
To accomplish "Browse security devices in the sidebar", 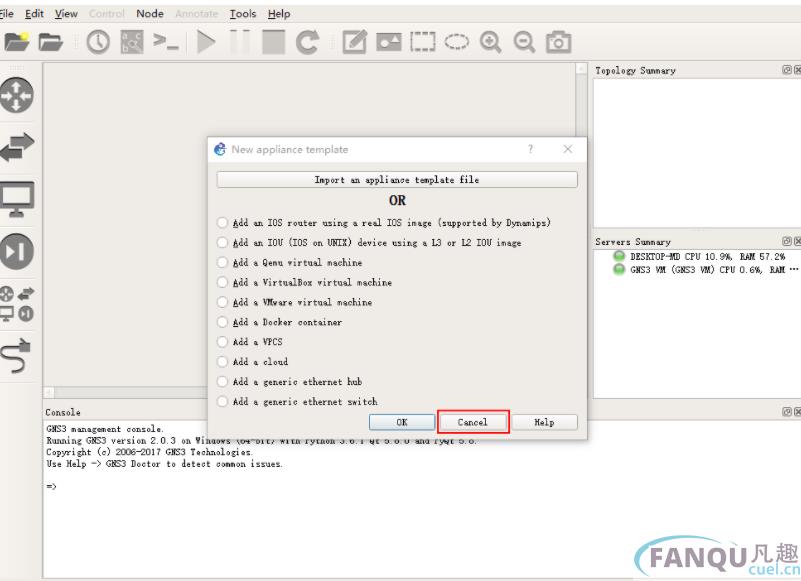I will (17, 251).
